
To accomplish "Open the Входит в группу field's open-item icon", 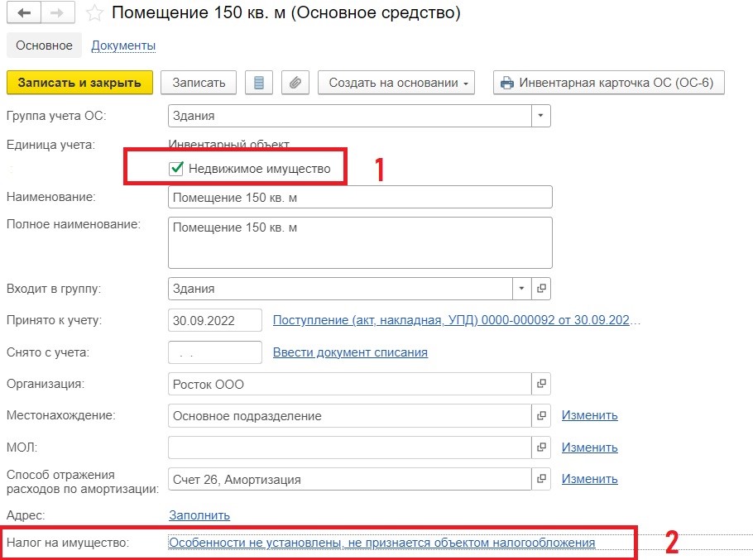I will coord(541,289).
